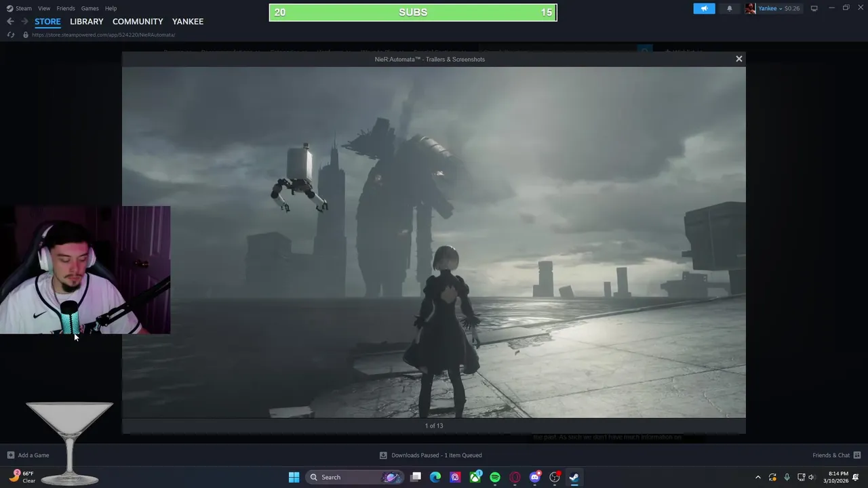This screenshot has height=488, width=868.
Task: Open Task View on taskbar
Action: [x=416, y=477]
